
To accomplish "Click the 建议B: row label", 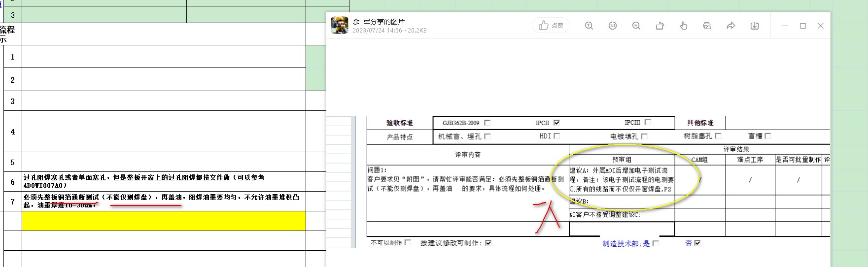I will (579, 201).
